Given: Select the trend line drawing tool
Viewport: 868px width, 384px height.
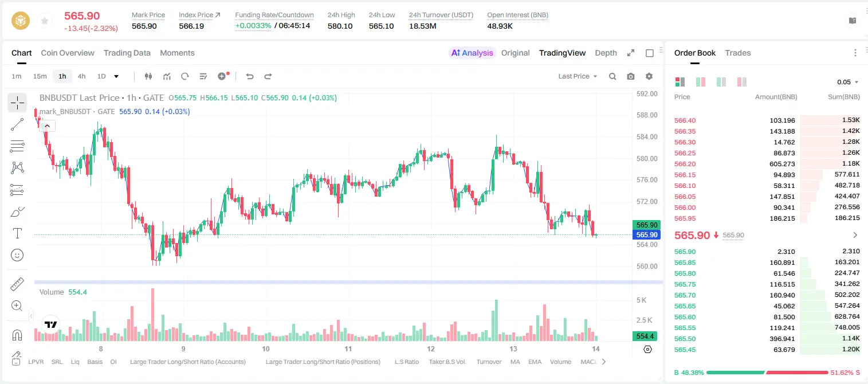Looking at the screenshot, I should (x=17, y=124).
